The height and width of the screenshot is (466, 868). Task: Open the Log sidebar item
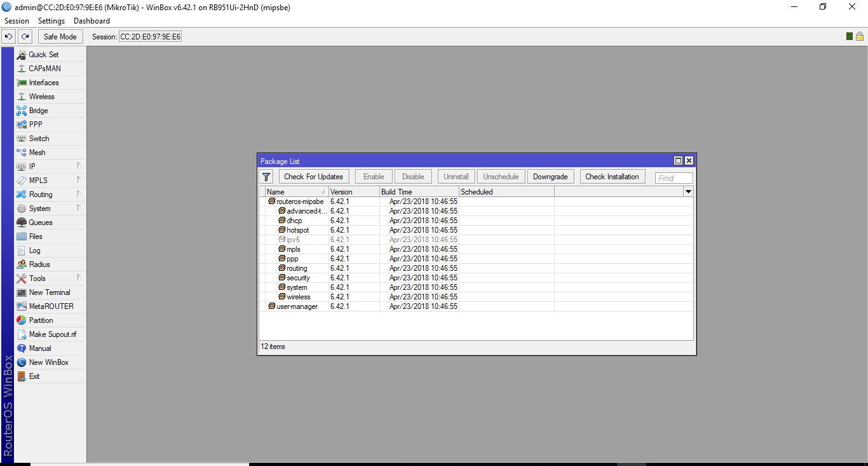(50, 250)
